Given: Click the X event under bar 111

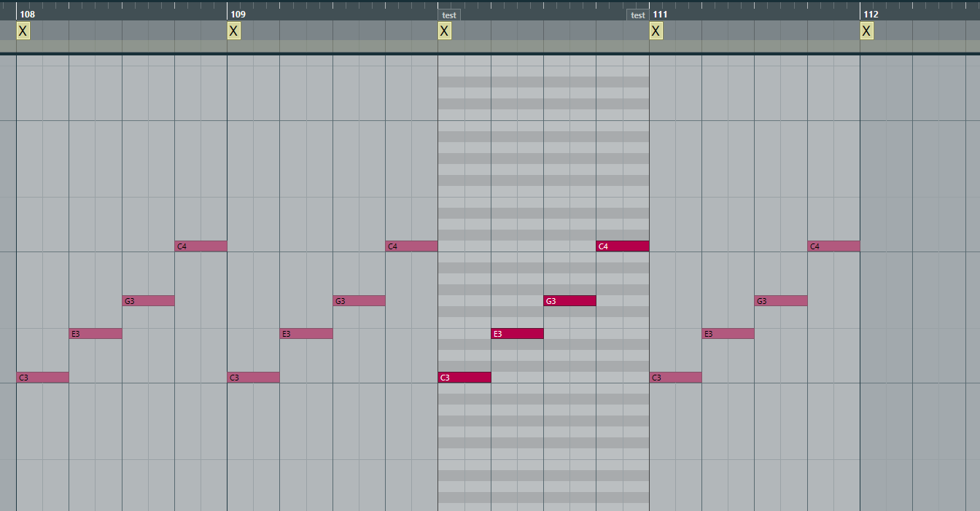Looking at the screenshot, I should click(x=655, y=31).
